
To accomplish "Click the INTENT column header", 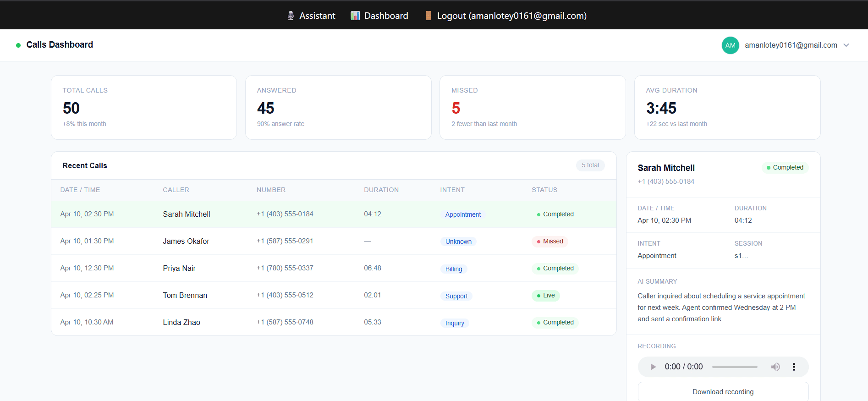I will tap(452, 190).
